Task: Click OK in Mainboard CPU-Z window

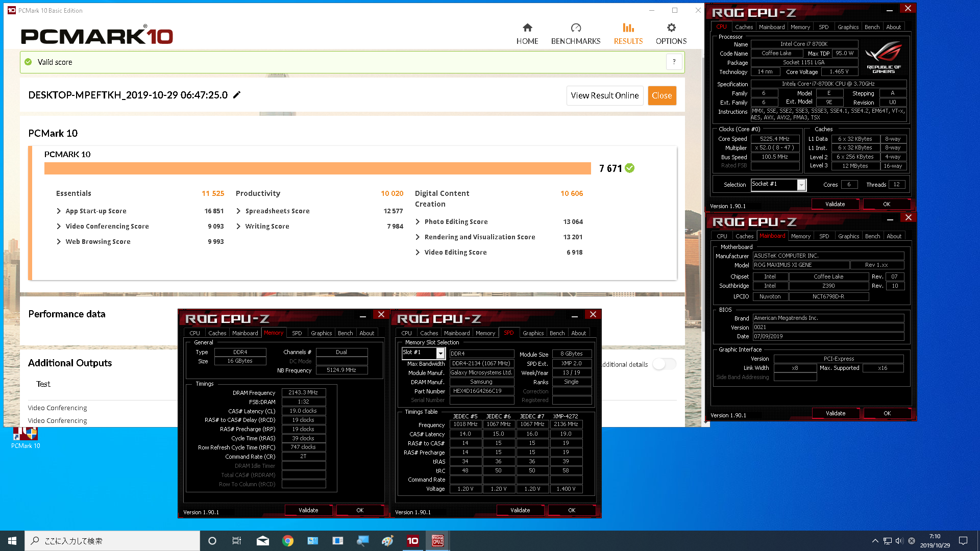Action: click(887, 413)
